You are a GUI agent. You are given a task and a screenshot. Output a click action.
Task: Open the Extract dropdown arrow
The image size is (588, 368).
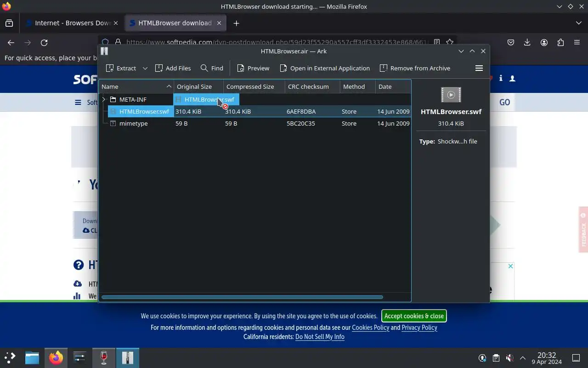click(x=145, y=68)
